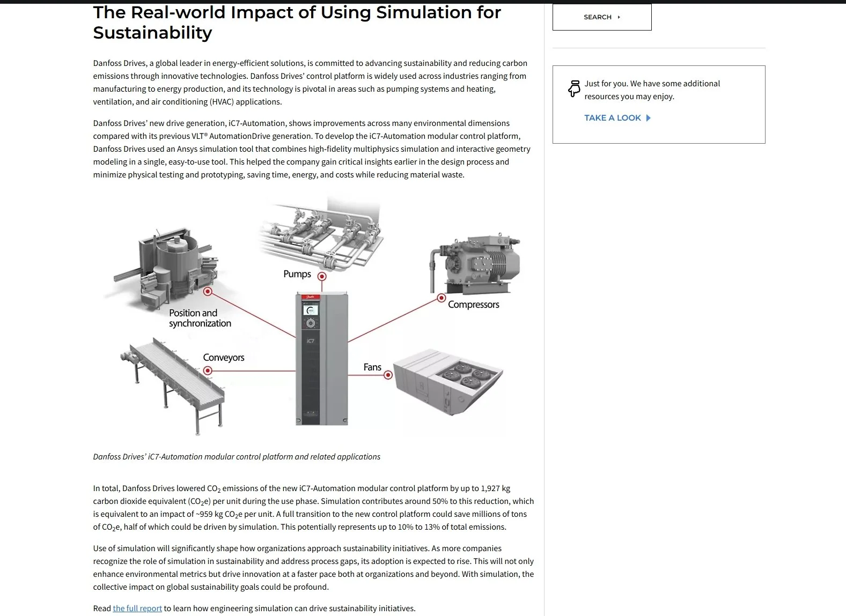Click the control knob on the iC7 drive
Image resolution: width=846 pixels, height=616 pixels.
pos(311,323)
